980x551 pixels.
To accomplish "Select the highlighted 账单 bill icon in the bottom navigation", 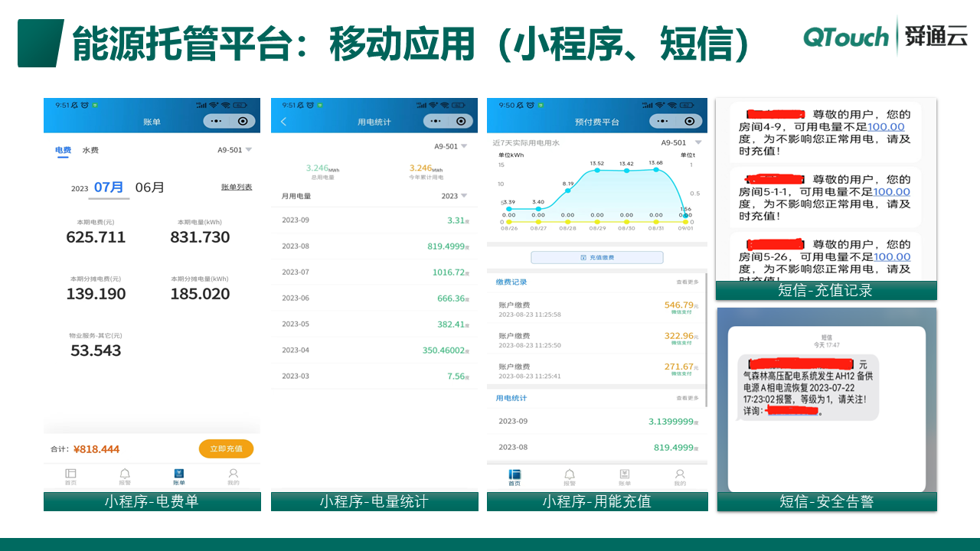I will pos(178,476).
